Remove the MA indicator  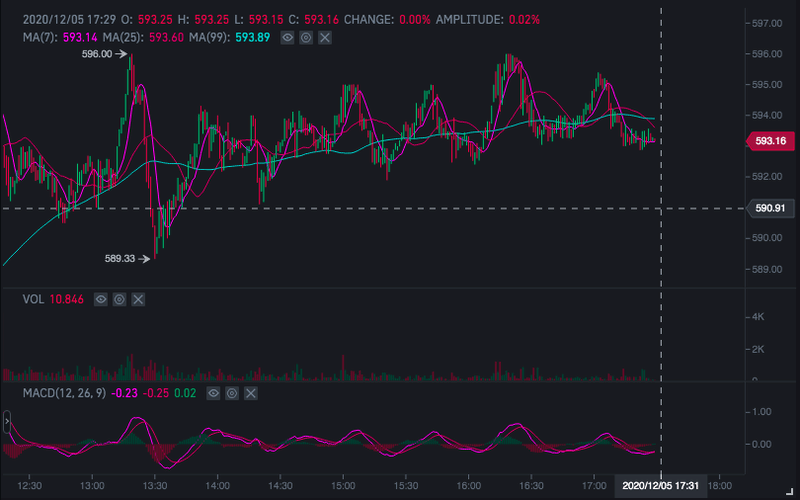(x=325, y=37)
